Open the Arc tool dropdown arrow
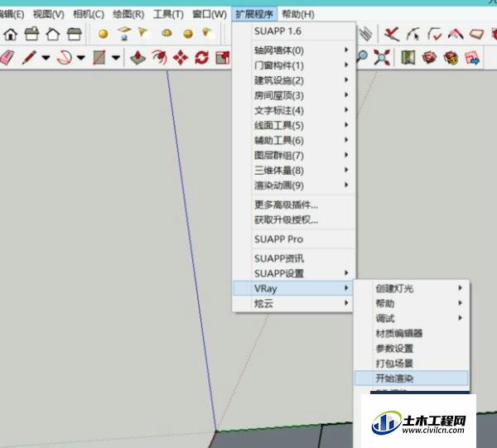Screen dimensions: 497x448 81,58
